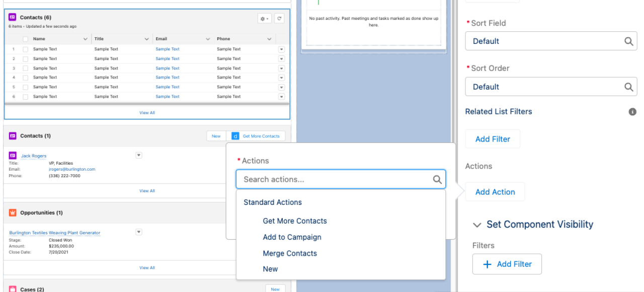Click inside the Search actions field
Viewport: 644px width, 292px height.
pos(341,179)
